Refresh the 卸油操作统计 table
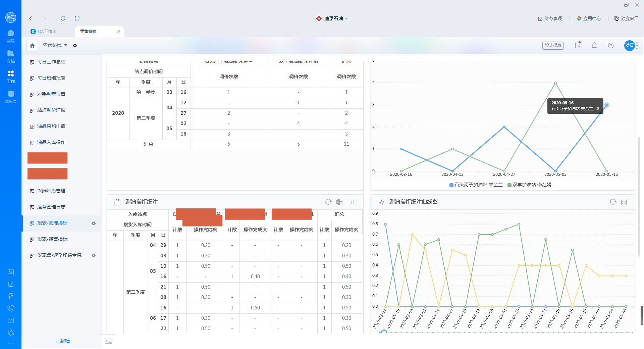The width and height of the screenshot is (644, 349). 328,202
